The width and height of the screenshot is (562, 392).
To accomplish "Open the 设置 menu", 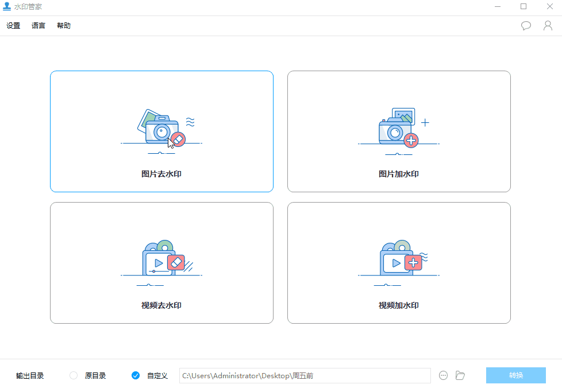I will [13, 25].
